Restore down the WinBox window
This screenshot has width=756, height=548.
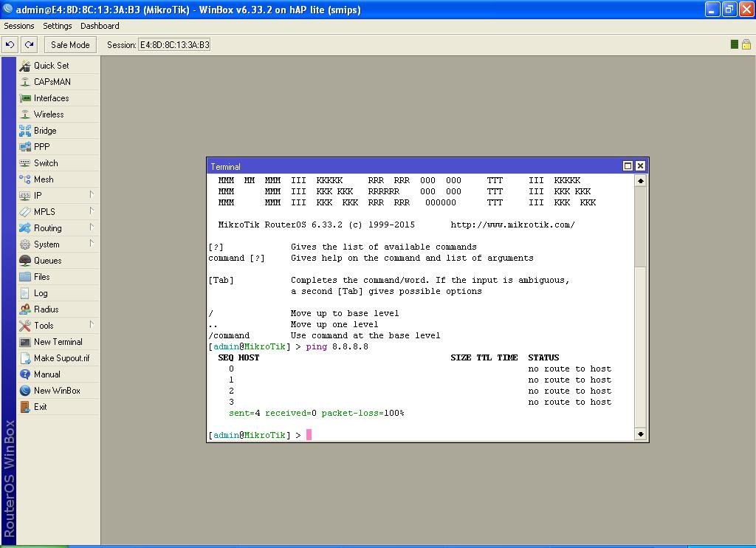point(729,9)
